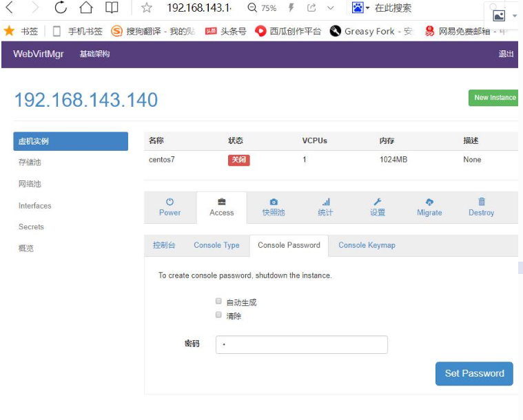Tick the 清除 checkbox
The image size is (523, 420).
[x=218, y=315]
